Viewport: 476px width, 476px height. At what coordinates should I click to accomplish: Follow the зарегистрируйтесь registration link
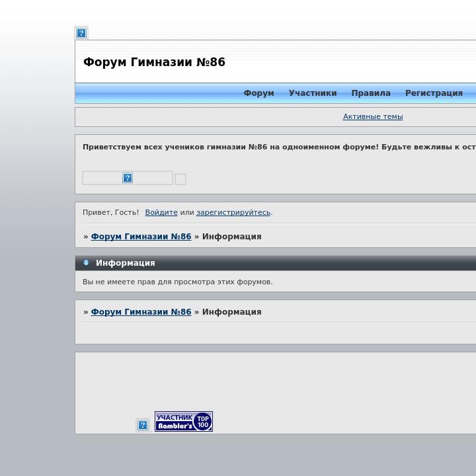click(233, 212)
